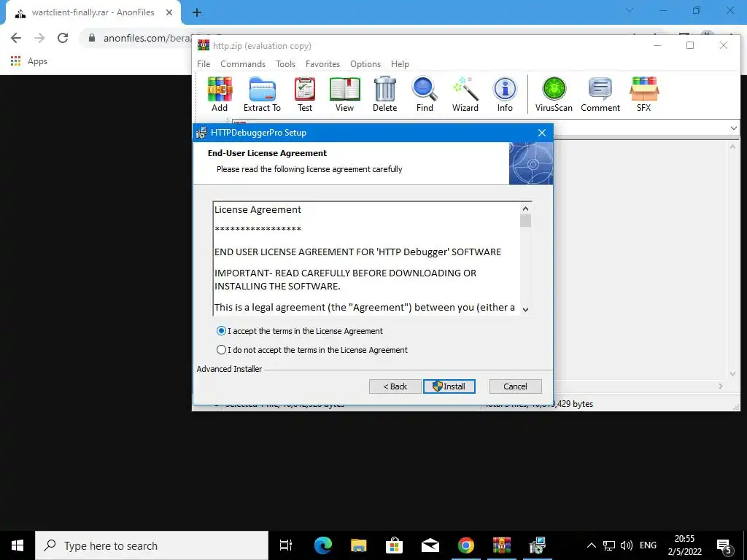Open the Find magnifier tool
Screen dimensions: 747x560
pyautogui.click(x=425, y=94)
